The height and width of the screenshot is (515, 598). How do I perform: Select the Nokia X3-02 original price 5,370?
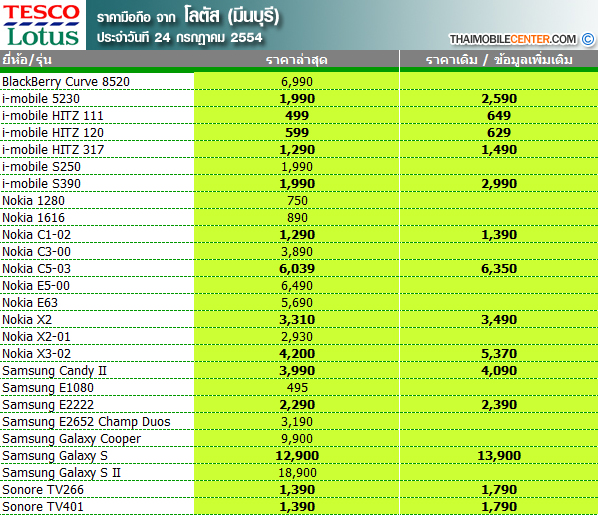point(499,354)
